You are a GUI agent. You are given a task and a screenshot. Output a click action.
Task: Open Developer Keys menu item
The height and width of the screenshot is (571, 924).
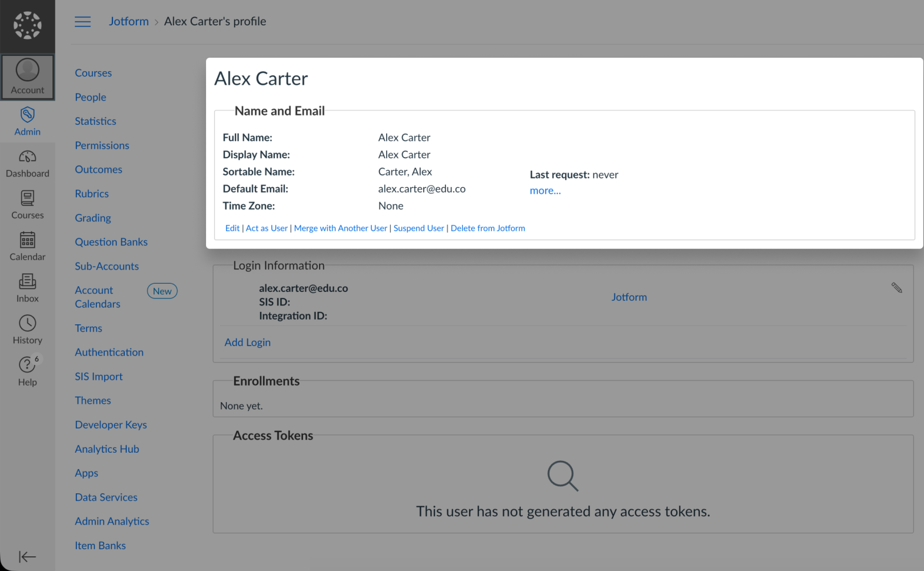click(111, 425)
